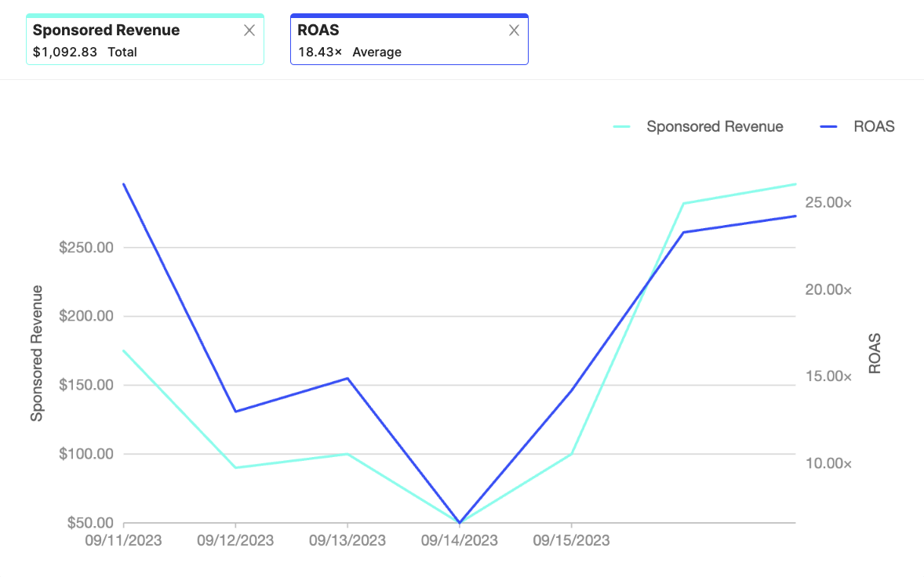This screenshot has width=924, height=577.
Task: Select the 09/12/2023 date tick label
Action: 235,541
